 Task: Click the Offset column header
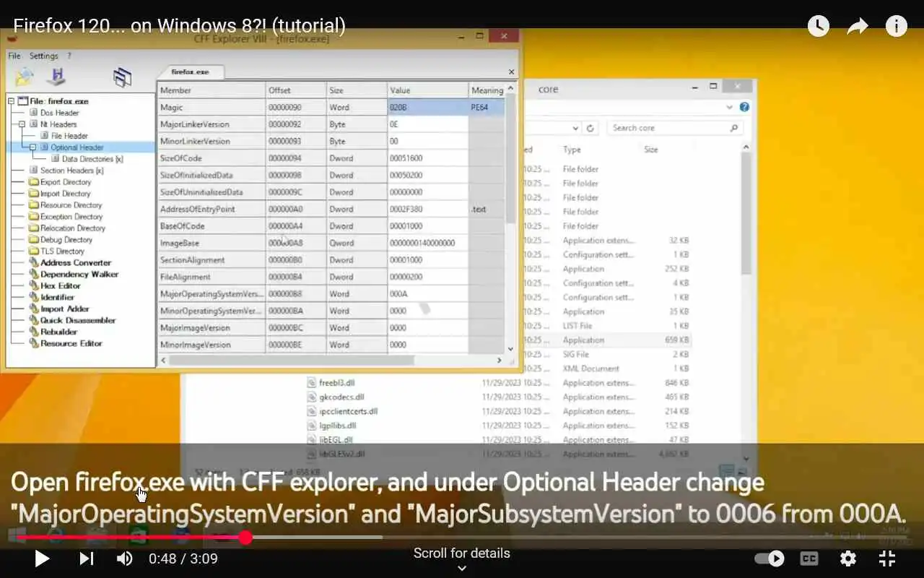coord(296,90)
